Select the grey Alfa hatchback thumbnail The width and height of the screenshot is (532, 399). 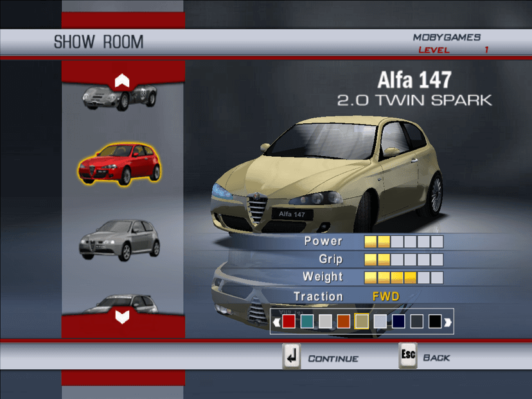click(120, 240)
